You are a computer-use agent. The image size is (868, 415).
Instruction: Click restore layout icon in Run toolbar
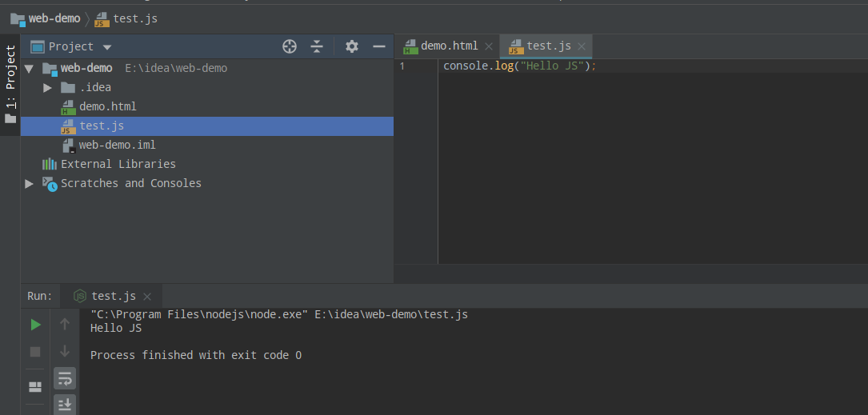click(x=35, y=386)
